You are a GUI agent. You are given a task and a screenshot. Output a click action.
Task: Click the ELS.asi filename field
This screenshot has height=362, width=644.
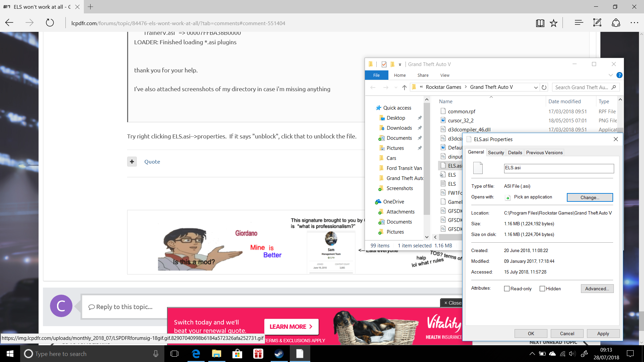coord(558,168)
